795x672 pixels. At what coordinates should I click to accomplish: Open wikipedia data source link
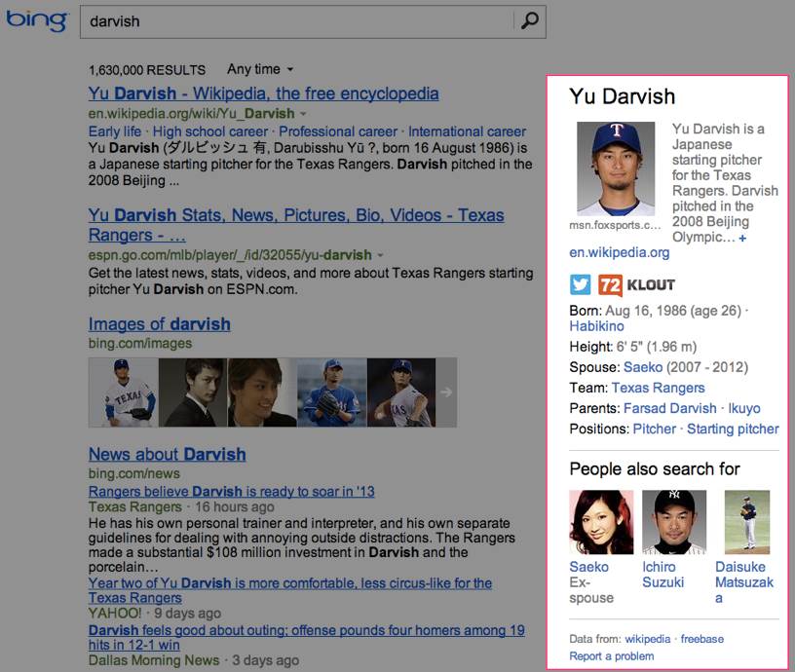point(648,639)
